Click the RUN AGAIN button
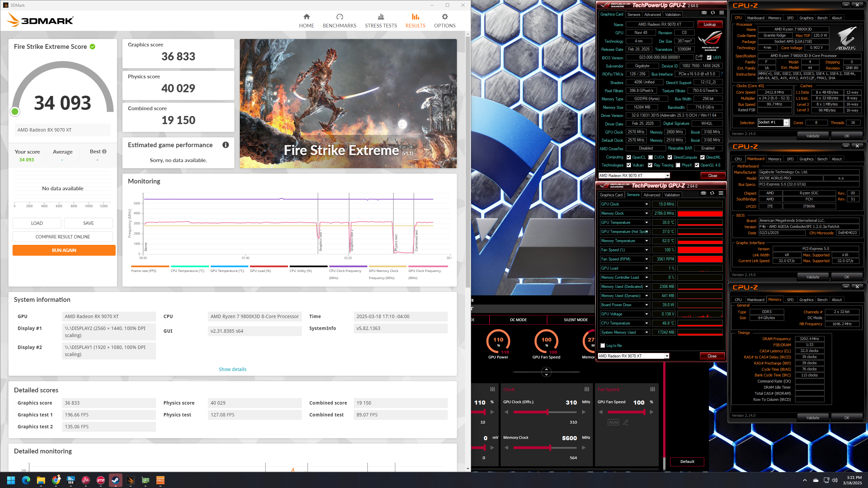This screenshot has height=488, width=868. 64,250
